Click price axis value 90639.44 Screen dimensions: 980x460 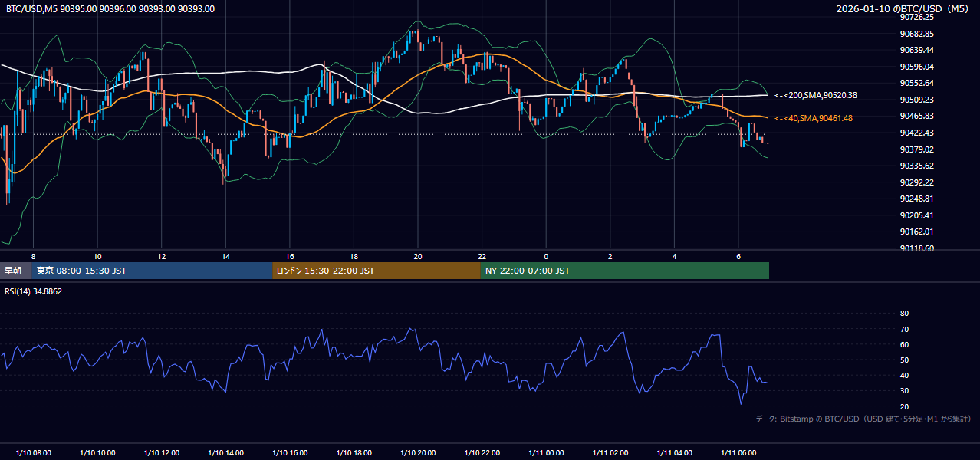[916, 50]
